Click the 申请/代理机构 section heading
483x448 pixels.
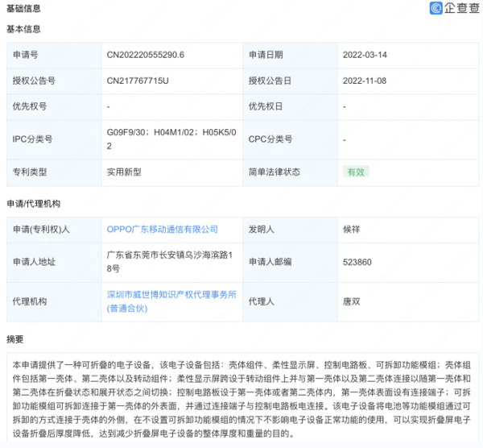34,204
